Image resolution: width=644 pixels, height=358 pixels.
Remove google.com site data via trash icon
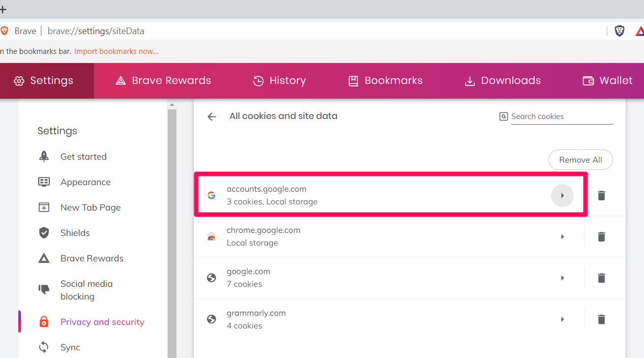coord(601,278)
